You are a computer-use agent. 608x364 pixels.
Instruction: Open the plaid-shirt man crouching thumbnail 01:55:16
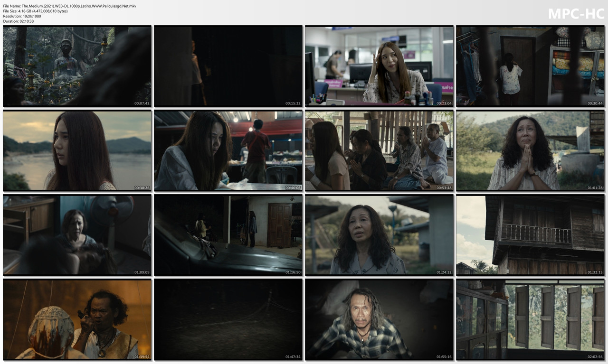(x=379, y=320)
